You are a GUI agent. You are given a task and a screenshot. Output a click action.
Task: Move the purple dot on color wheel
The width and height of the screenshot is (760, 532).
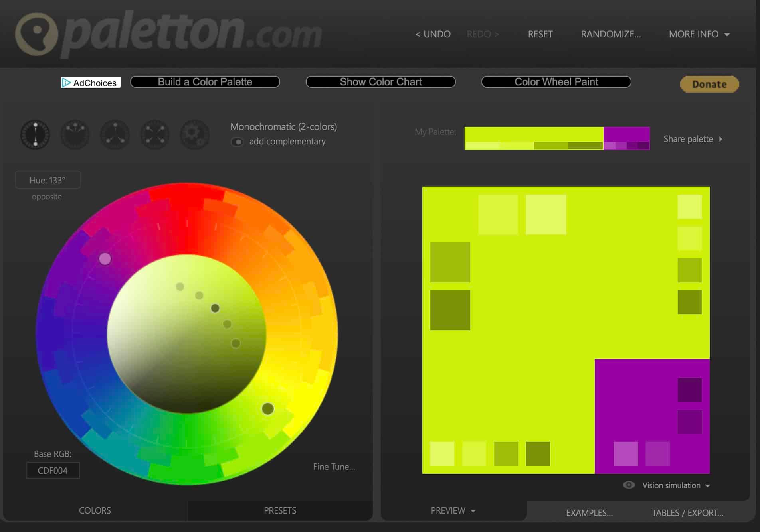105,259
